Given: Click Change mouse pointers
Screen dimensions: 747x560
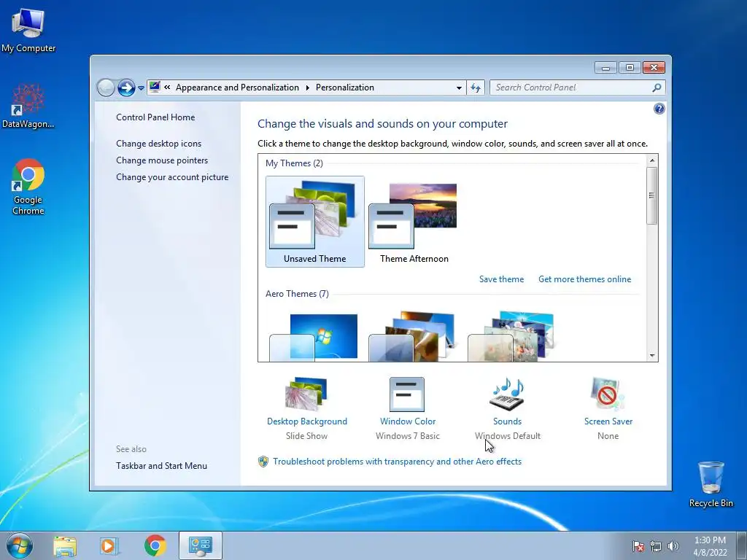Looking at the screenshot, I should click(162, 160).
